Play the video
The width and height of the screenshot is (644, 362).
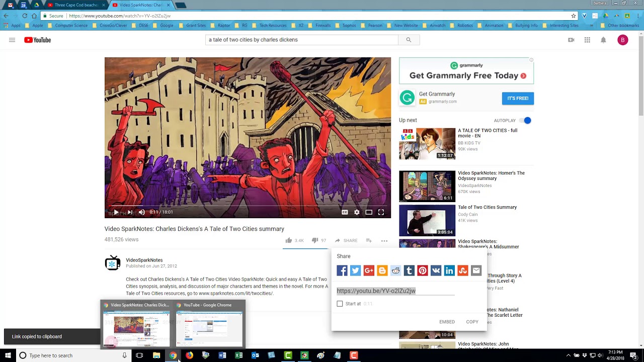pos(116,212)
